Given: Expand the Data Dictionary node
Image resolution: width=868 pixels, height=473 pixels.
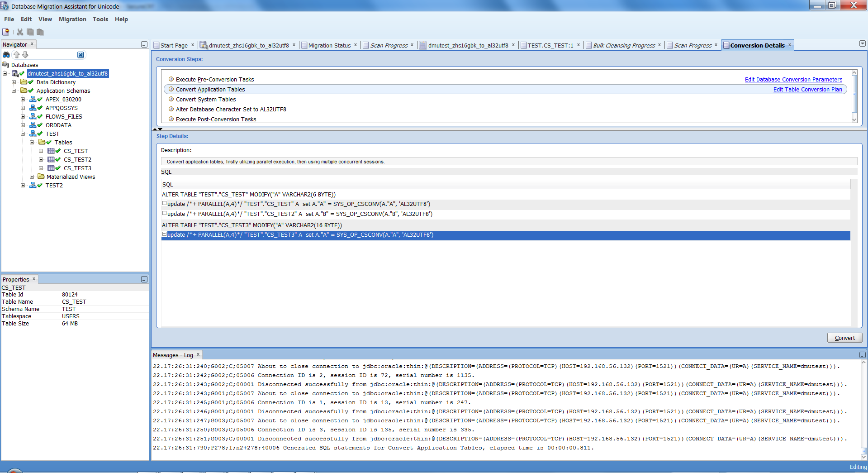Looking at the screenshot, I should (x=14, y=82).
